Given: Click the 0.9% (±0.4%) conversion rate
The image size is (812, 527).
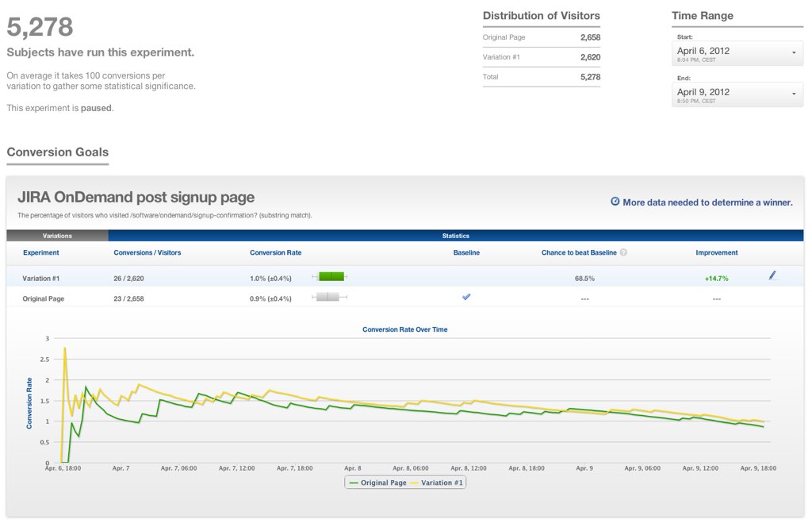Looking at the screenshot, I should click(270, 298).
